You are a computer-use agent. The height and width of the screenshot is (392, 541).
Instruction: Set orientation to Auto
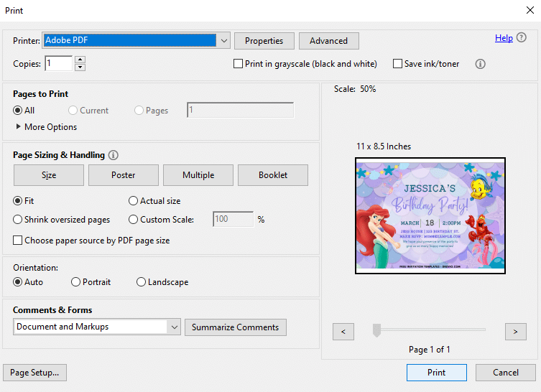pos(17,282)
